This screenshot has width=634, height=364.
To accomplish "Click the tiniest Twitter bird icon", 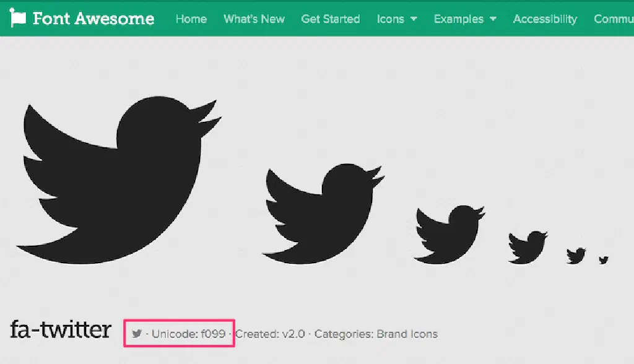I will pos(604,260).
